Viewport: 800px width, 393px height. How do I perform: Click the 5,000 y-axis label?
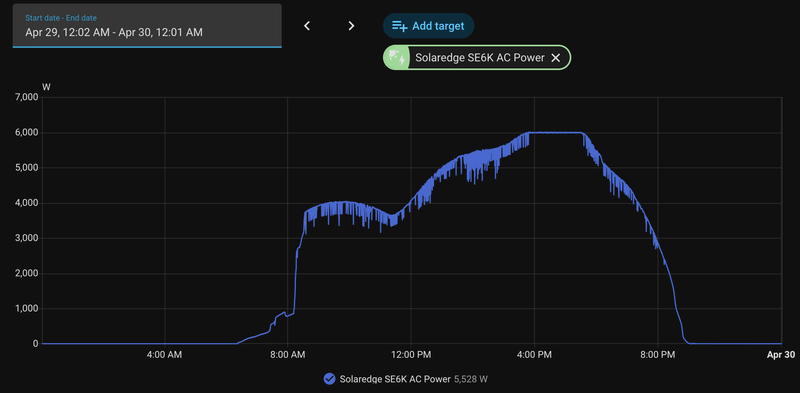(x=27, y=168)
